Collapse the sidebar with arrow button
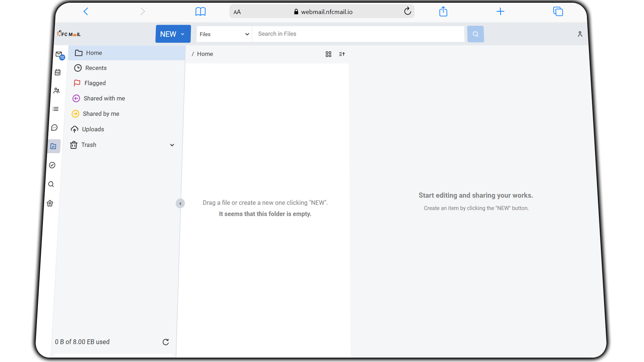This screenshot has width=644, height=362. (x=180, y=203)
